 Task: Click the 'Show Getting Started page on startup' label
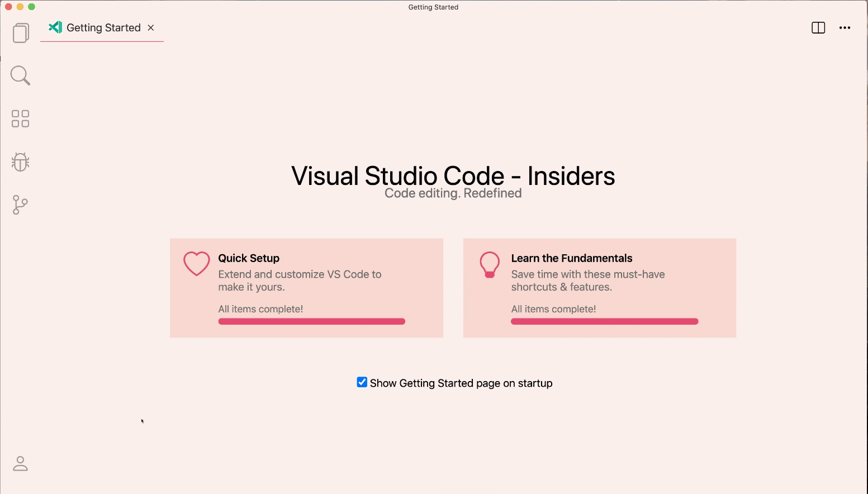(461, 383)
